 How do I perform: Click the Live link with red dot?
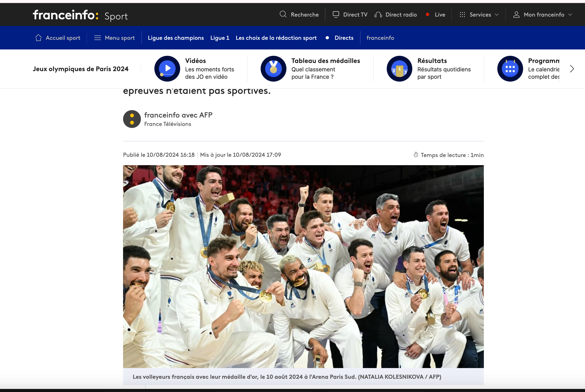440,15
